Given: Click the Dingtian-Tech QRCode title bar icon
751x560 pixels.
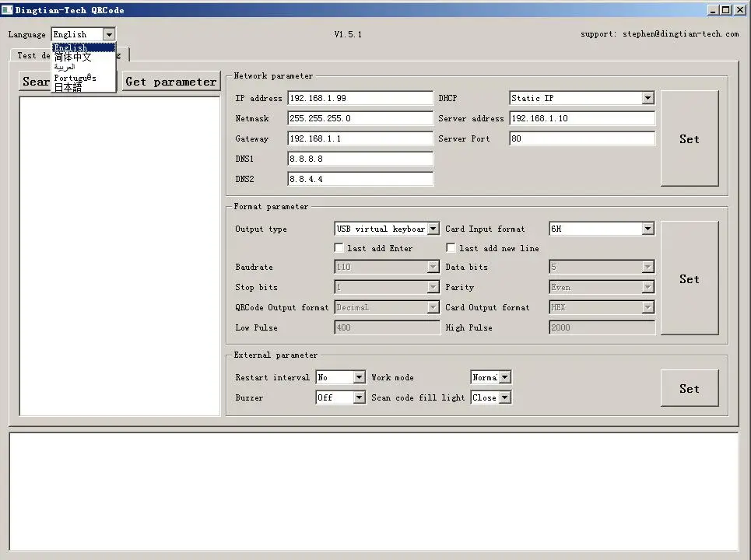Looking at the screenshot, I should (x=7, y=9).
